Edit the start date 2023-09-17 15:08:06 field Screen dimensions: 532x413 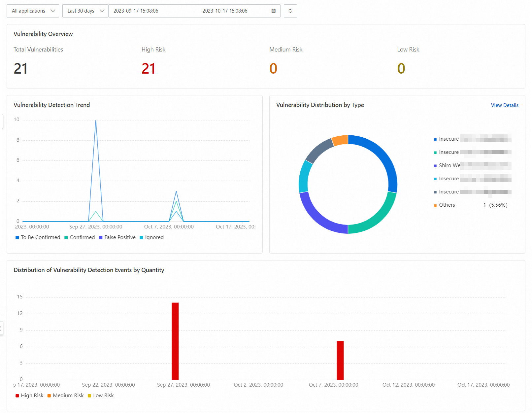pyautogui.click(x=136, y=11)
